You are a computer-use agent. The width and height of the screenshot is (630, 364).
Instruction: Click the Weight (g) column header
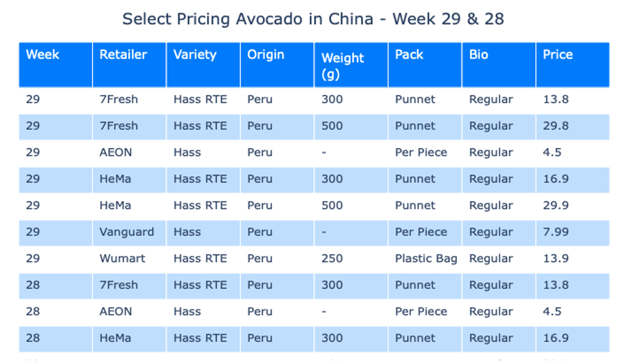click(x=351, y=65)
